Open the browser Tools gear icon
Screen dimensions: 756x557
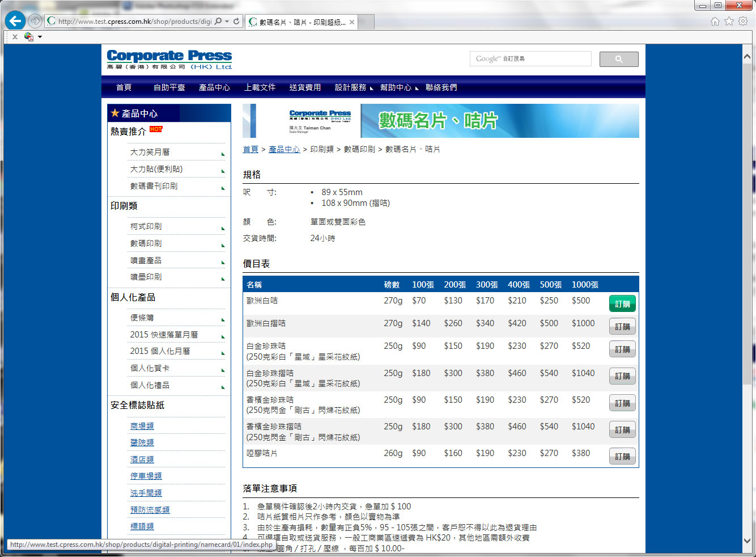click(743, 22)
